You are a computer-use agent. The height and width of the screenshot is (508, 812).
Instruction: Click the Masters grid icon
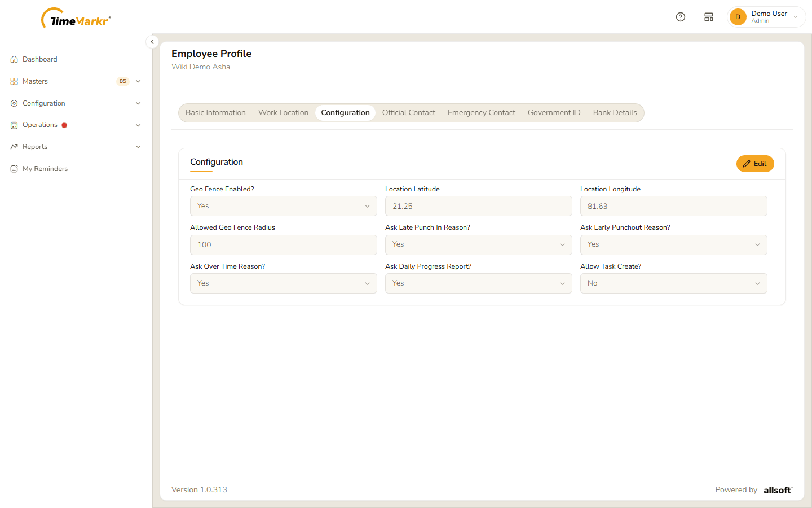(14, 81)
